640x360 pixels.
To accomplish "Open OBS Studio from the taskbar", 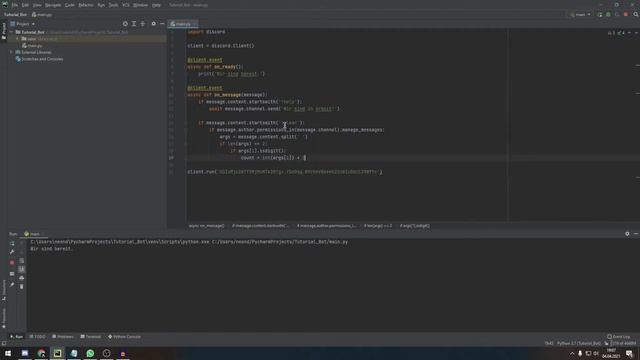I will tap(107, 353).
